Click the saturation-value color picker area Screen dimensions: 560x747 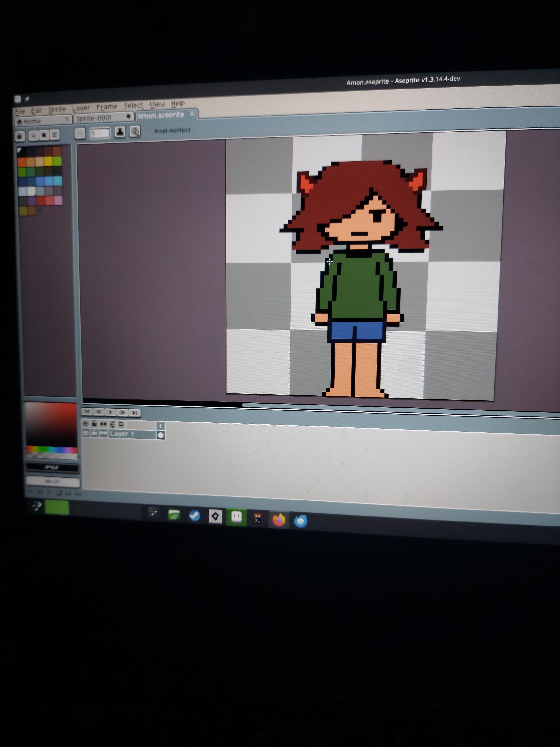point(51,424)
